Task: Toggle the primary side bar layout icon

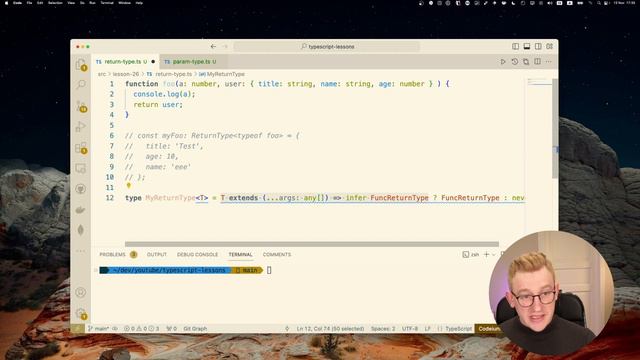Action: [516, 47]
